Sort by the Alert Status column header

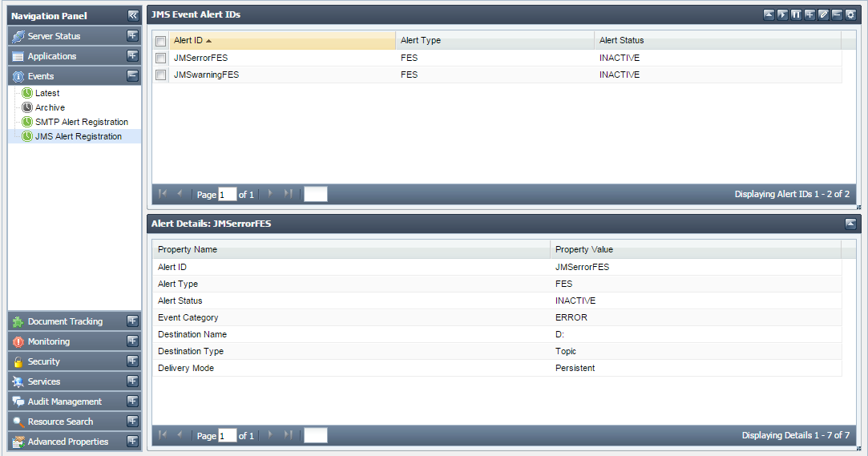coord(621,40)
